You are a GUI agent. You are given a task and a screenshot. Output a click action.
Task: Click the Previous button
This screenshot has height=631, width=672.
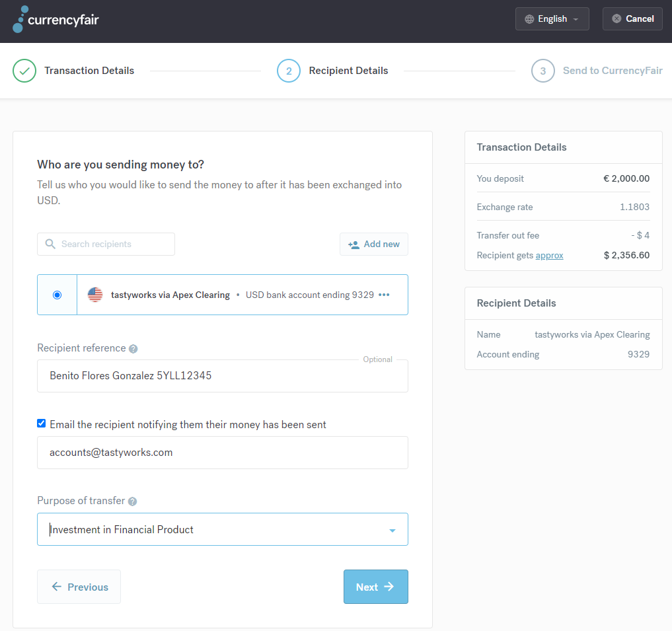79,587
